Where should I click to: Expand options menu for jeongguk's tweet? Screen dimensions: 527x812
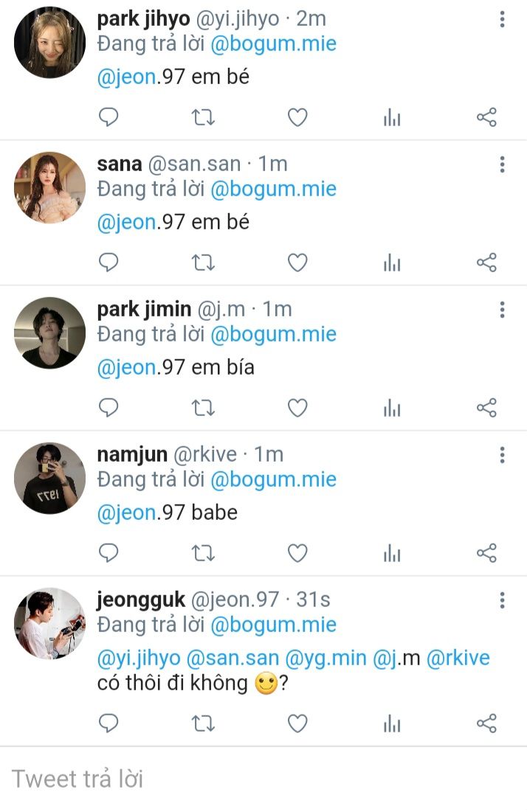click(x=502, y=600)
